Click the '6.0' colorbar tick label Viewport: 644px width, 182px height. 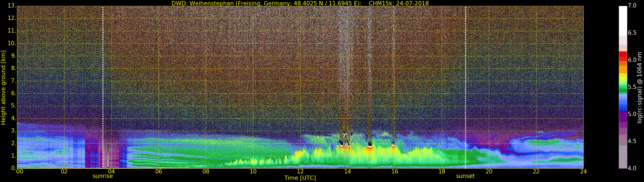(x=632, y=60)
